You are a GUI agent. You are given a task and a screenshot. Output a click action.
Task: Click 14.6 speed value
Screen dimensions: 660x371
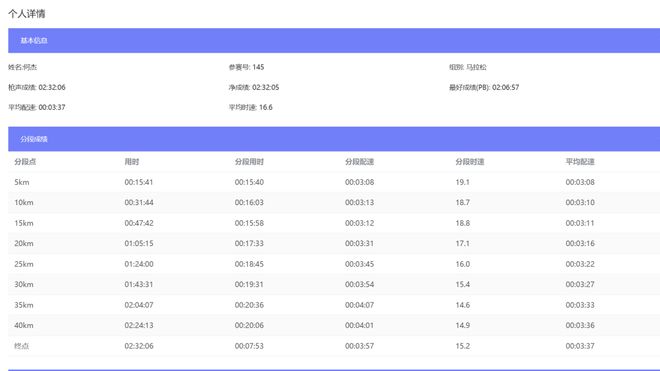[x=462, y=305]
